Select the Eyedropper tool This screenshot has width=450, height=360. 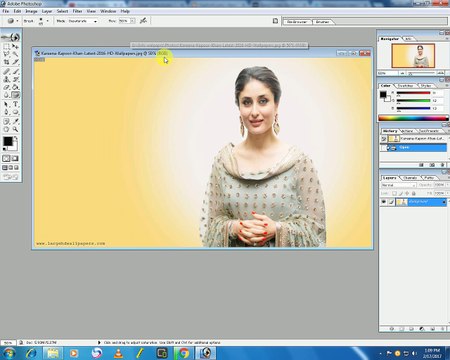coord(15,122)
